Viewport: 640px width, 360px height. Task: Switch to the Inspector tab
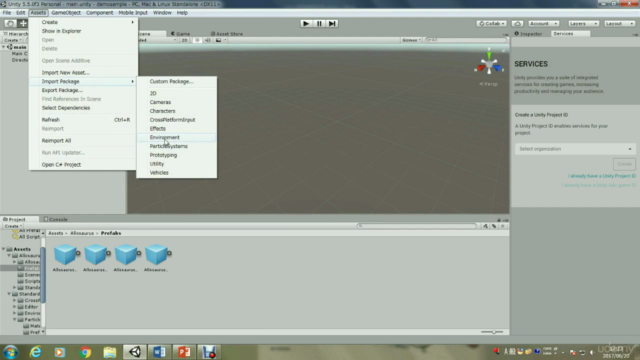[529, 33]
